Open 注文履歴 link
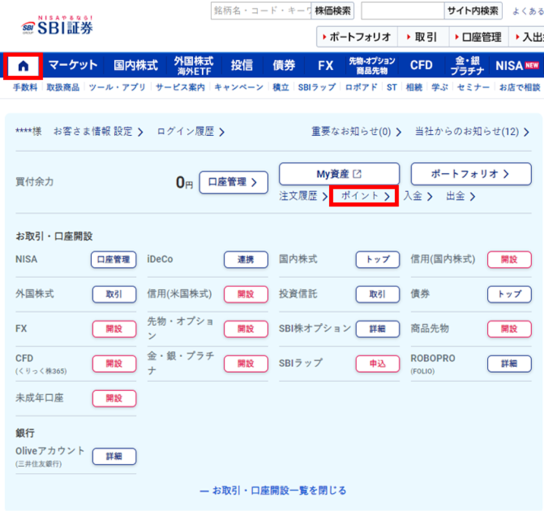The image size is (544, 511). (303, 196)
